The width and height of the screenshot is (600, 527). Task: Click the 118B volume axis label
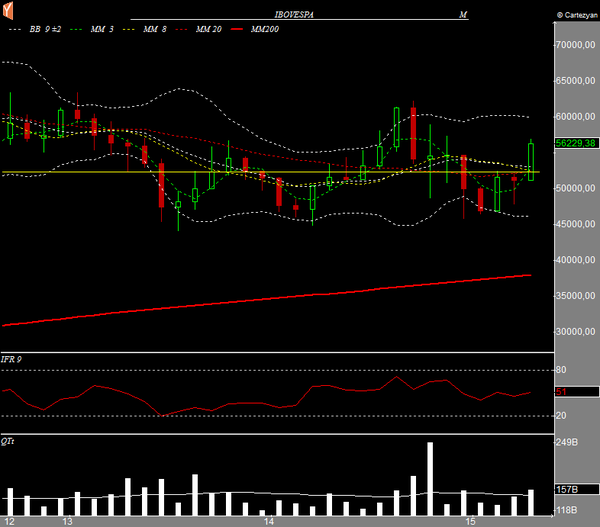pos(567,510)
